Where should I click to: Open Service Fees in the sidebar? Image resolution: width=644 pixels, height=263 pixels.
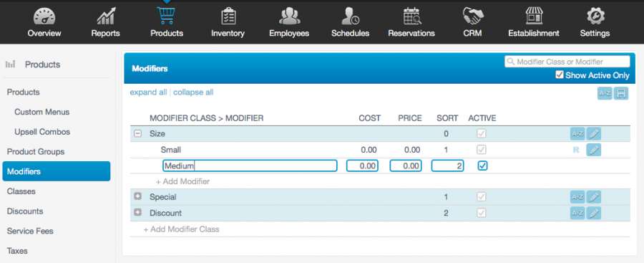tap(30, 231)
